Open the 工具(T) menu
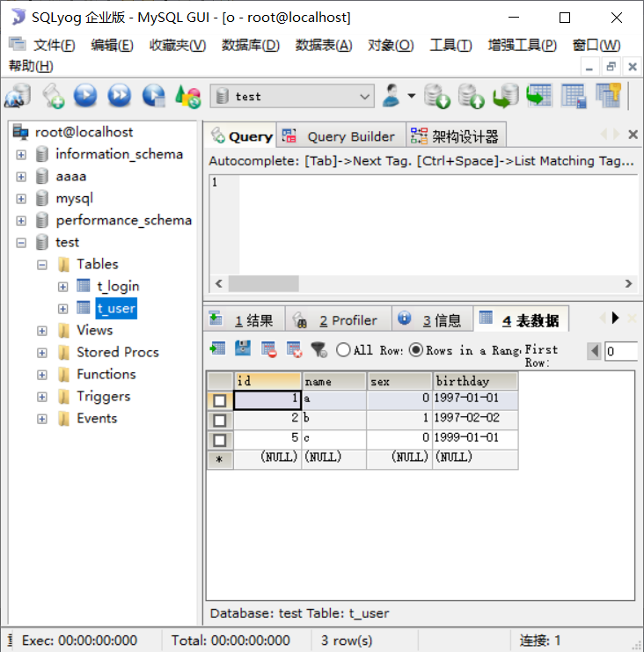The width and height of the screenshot is (644, 652). tap(450, 45)
